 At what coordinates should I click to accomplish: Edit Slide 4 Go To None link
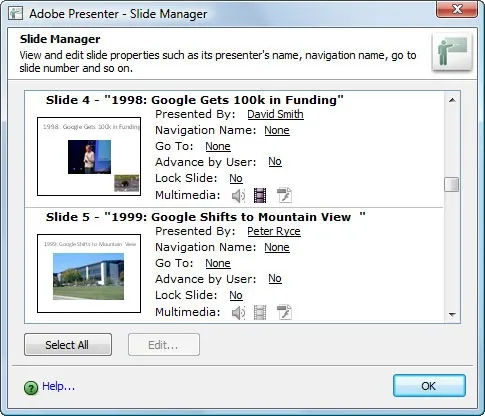[x=218, y=146]
